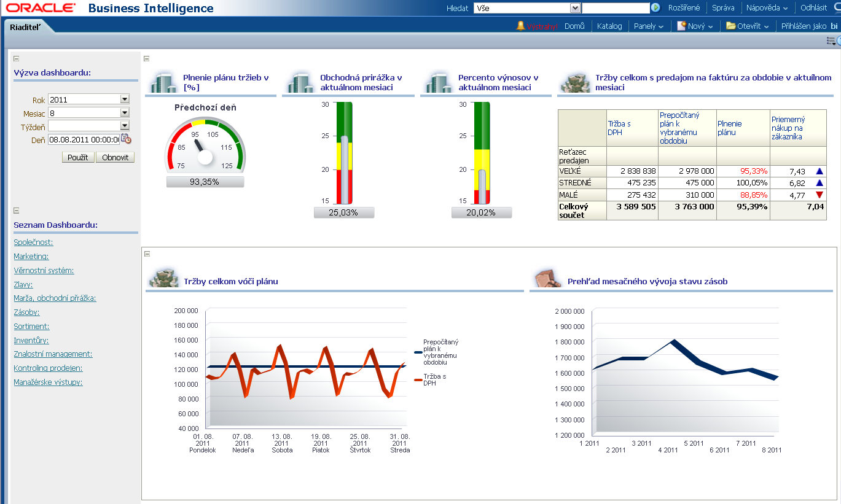This screenshot has height=504, width=841.
Task: Go to Domů
Action: click(x=574, y=26)
